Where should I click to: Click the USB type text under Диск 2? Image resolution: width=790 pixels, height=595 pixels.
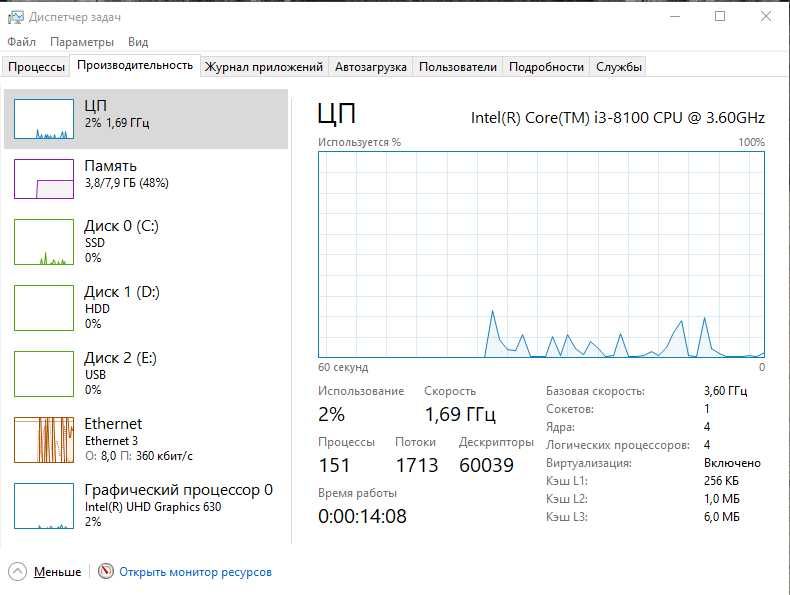[x=95, y=375]
